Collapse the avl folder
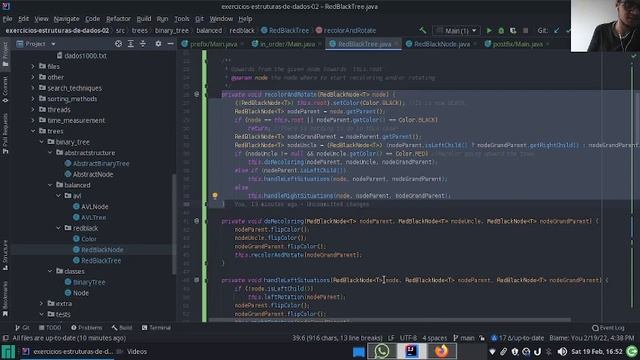The width and height of the screenshot is (640, 360). click(59, 196)
